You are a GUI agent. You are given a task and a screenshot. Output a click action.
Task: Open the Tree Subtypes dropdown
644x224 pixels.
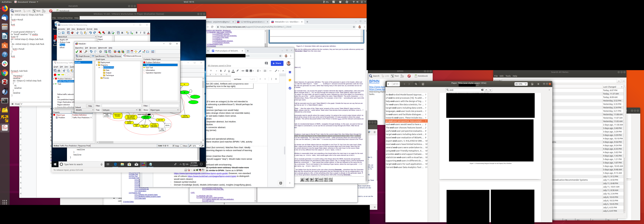click(119, 110)
